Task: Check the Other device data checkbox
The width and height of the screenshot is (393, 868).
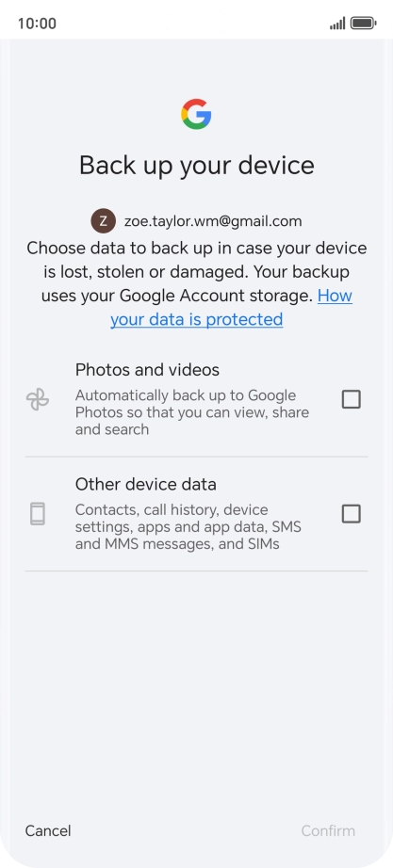Action: point(351,514)
